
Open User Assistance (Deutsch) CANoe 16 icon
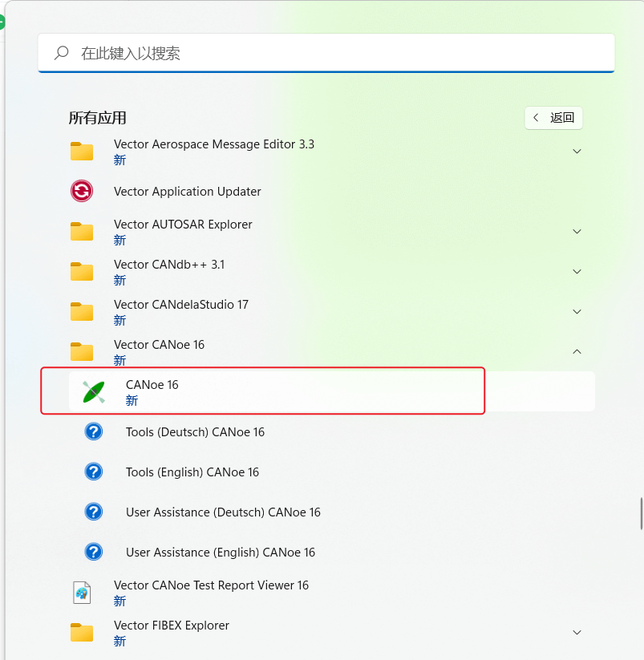point(94,512)
